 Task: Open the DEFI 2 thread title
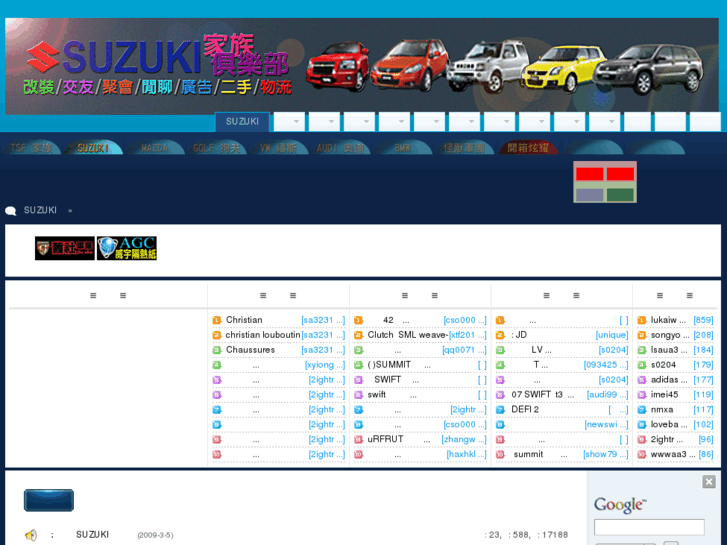tap(525, 409)
